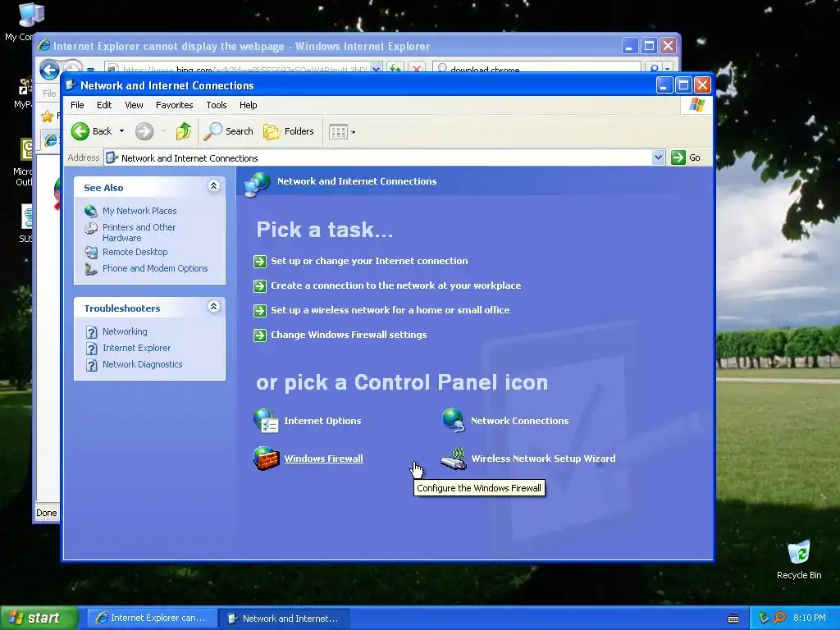
Task: Open the Internet Explorer search magnifier button
Action: (x=654, y=69)
